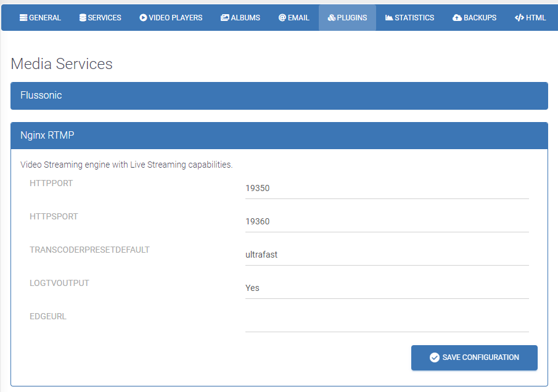Click the HTTPPORT field with 19350
Viewport: 558px width, 392px height.
click(387, 188)
